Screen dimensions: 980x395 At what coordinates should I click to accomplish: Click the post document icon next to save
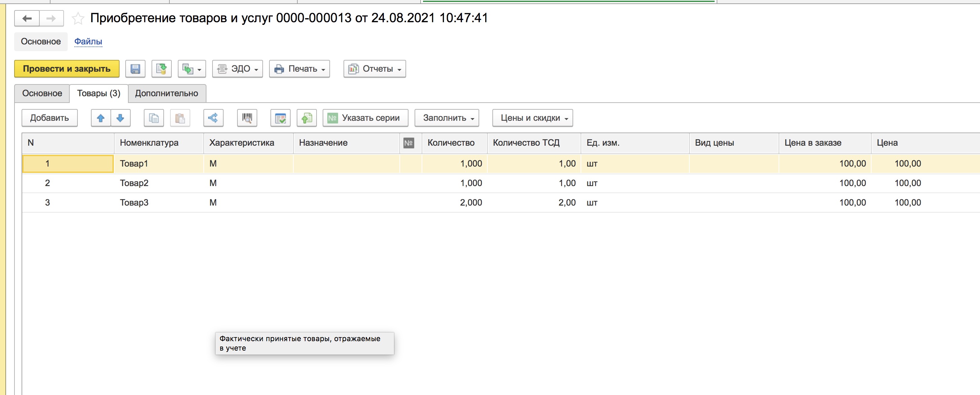(161, 69)
